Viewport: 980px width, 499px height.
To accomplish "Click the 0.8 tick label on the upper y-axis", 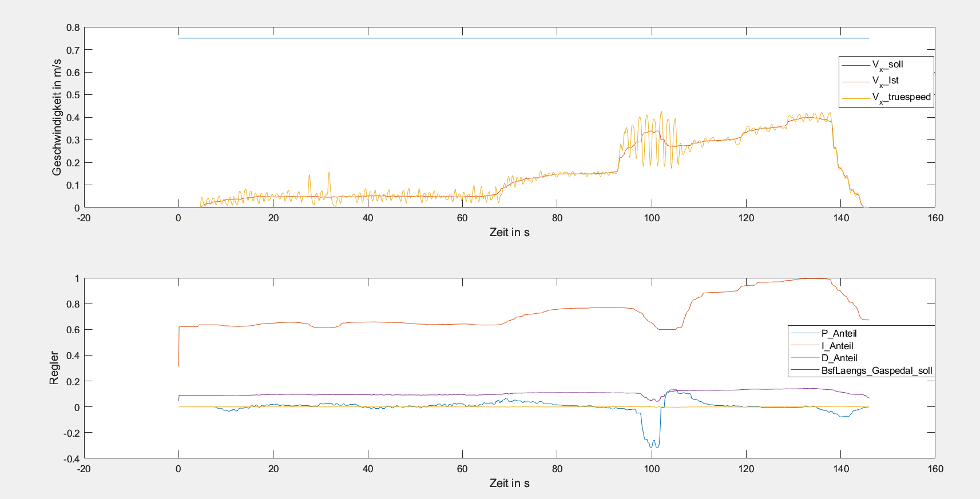I will (73, 27).
